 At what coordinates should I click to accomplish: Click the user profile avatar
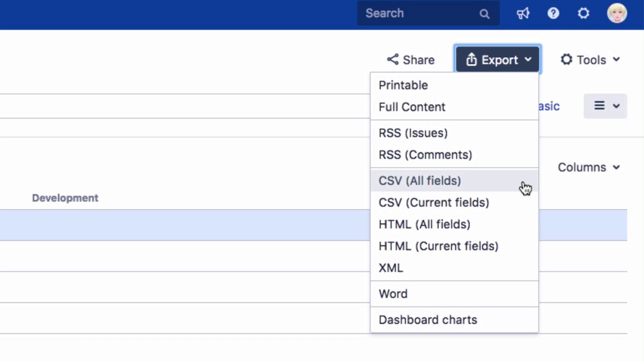(617, 14)
